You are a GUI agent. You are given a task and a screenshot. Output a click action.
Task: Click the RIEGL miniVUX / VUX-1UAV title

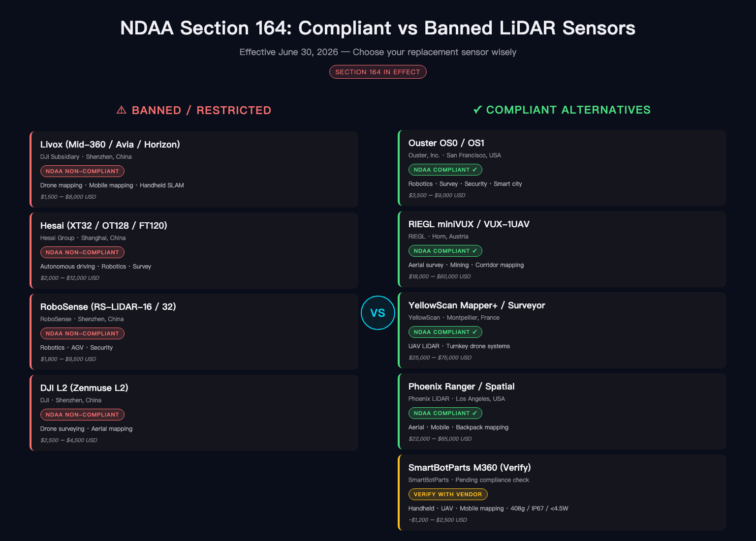point(469,224)
